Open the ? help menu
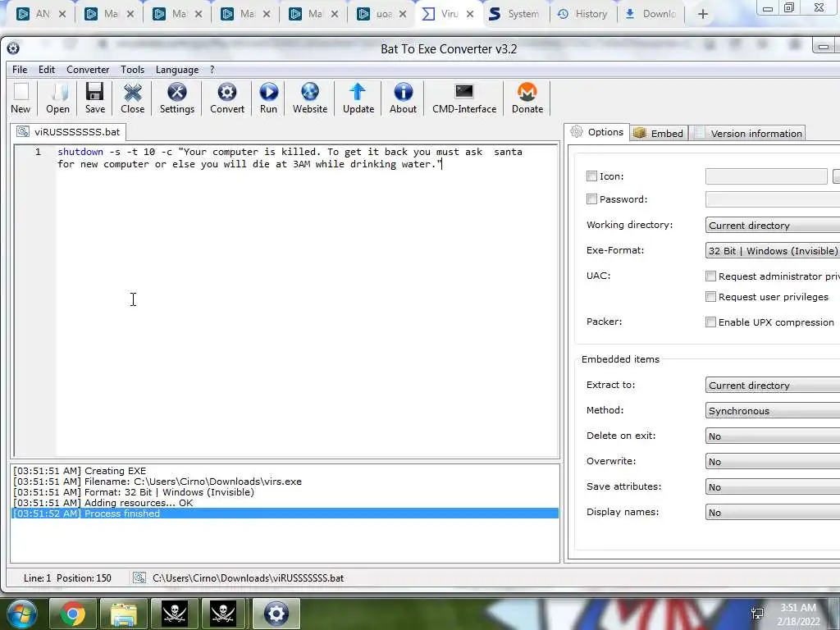 [212, 70]
